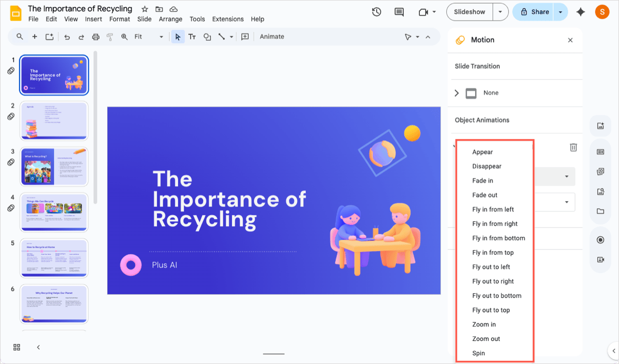Click the add comment toolbar icon
The height and width of the screenshot is (364, 619).
click(x=245, y=37)
